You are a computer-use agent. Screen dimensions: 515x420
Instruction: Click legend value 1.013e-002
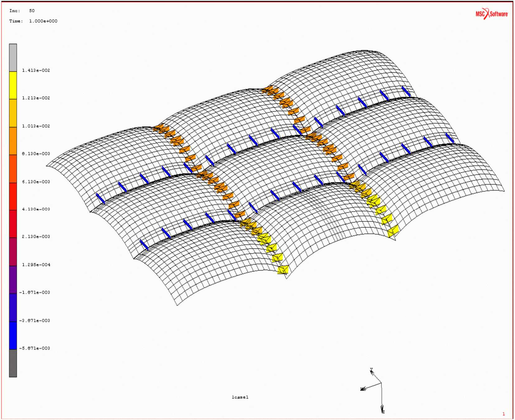(36, 126)
